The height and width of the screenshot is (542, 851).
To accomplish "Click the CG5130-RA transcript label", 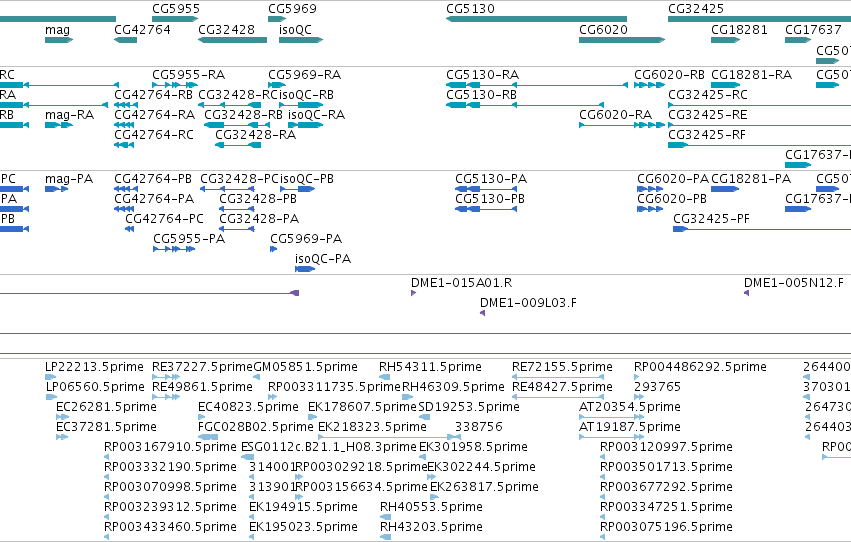I will pyautogui.click(x=482, y=74).
